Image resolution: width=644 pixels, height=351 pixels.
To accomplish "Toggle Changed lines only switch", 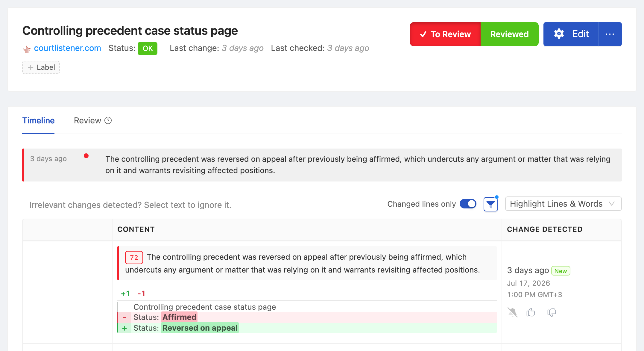I will [468, 204].
